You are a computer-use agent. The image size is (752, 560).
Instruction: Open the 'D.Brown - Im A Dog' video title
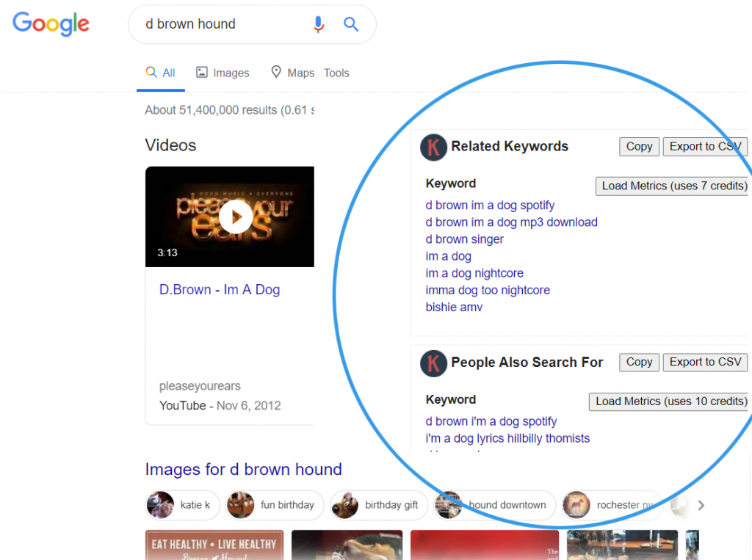coord(220,290)
